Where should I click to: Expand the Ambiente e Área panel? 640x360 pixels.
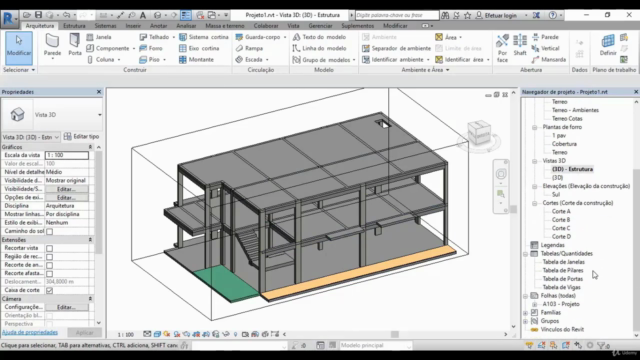tap(425, 70)
